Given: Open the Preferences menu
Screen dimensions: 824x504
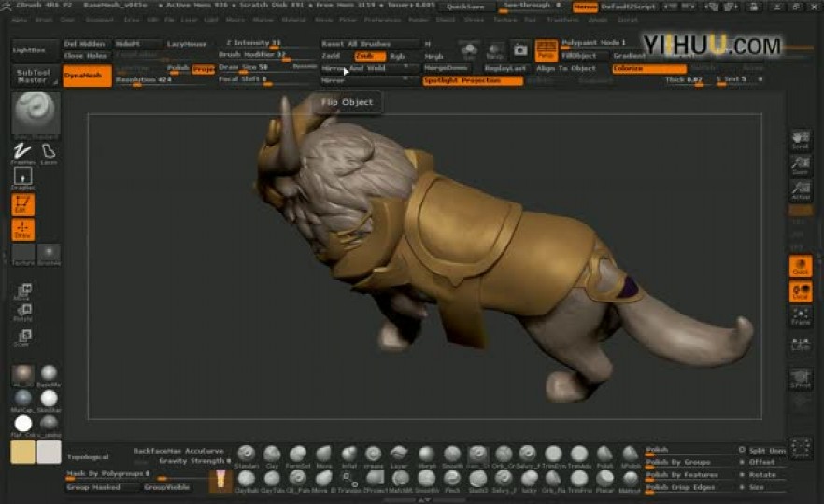Looking at the screenshot, I should [x=383, y=20].
